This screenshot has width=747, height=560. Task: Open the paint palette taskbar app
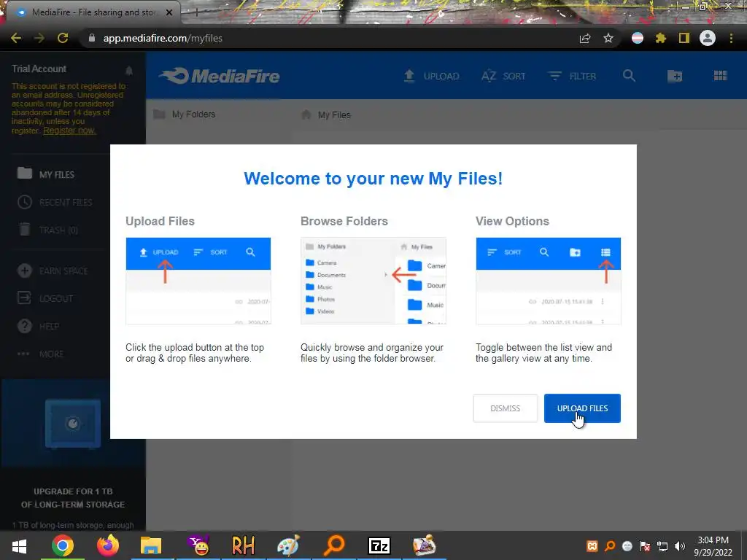pos(288,545)
